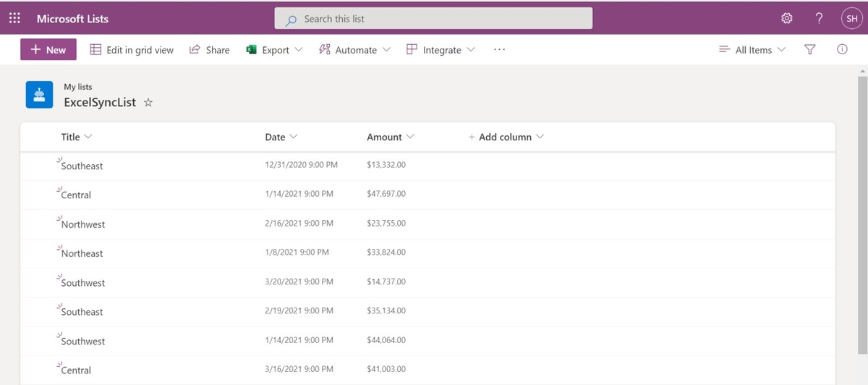
Task: Favorite ExcelSyncList with the star icon
Action: pyautogui.click(x=148, y=103)
